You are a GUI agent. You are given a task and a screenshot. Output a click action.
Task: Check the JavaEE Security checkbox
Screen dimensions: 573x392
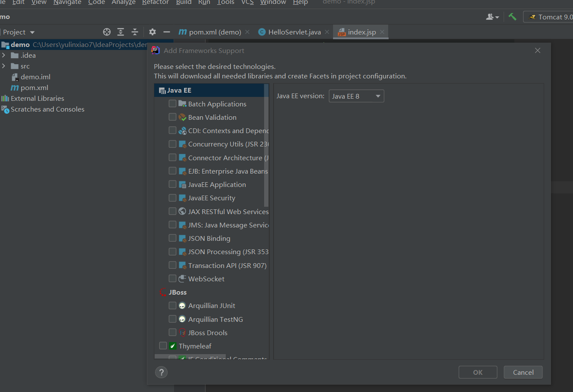[x=172, y=198]
